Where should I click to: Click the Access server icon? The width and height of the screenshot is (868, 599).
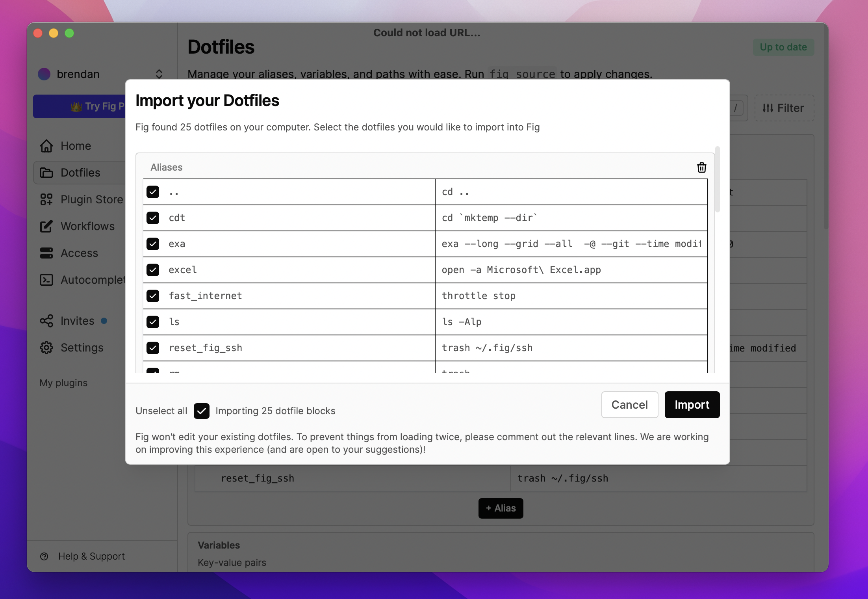(46, 253)
